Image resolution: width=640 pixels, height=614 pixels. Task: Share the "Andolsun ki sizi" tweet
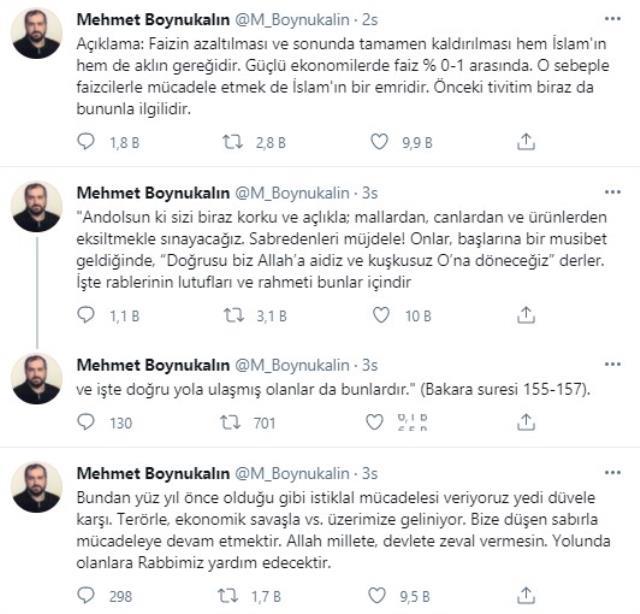pyautogui.click(x=526, y=316)
